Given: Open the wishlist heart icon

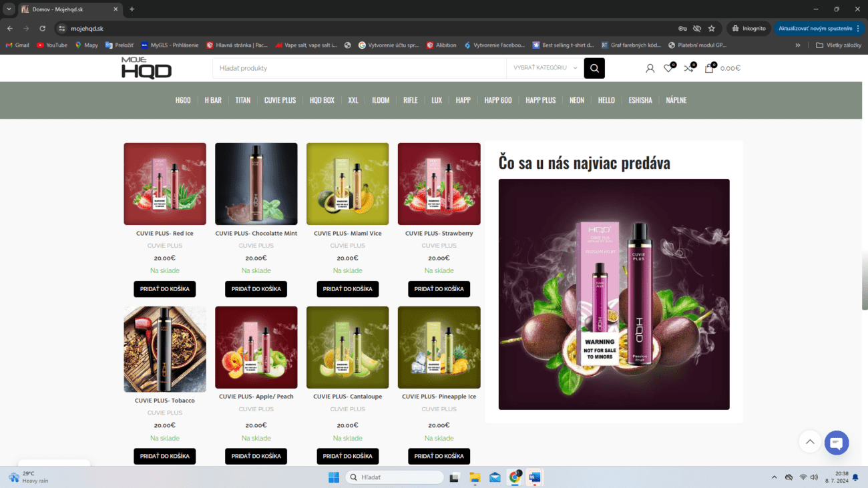Looking at the screenshot, I should (x=668, y=68).
